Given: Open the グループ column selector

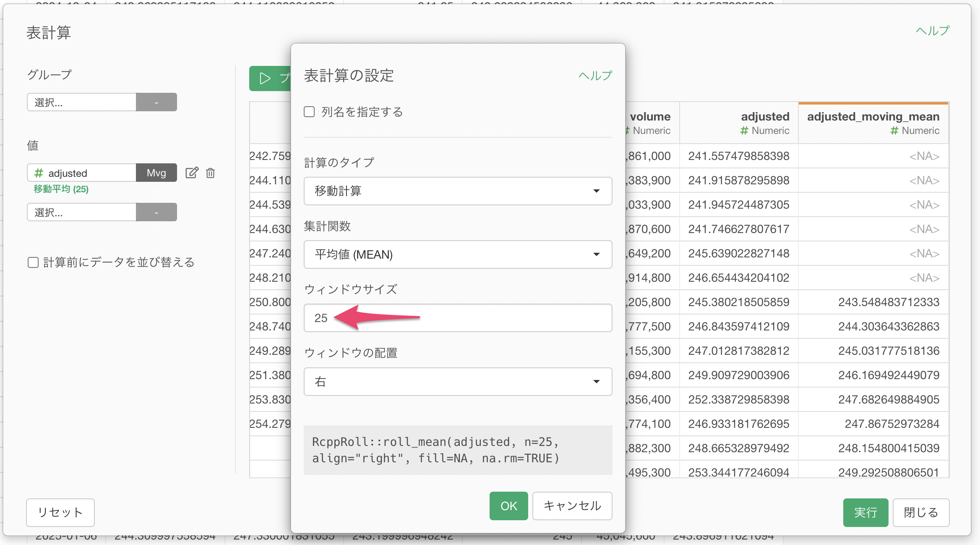Looking at the screenshot, I should [x=82, y=102].
